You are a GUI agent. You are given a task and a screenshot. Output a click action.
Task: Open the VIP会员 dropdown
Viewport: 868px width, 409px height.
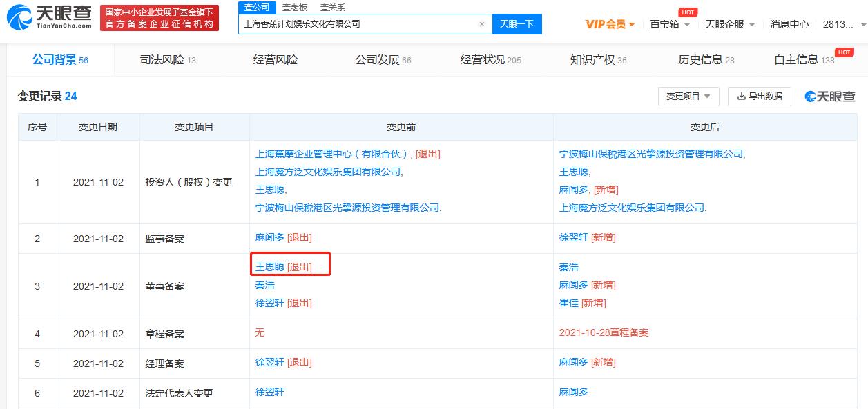tap(610, 24)
